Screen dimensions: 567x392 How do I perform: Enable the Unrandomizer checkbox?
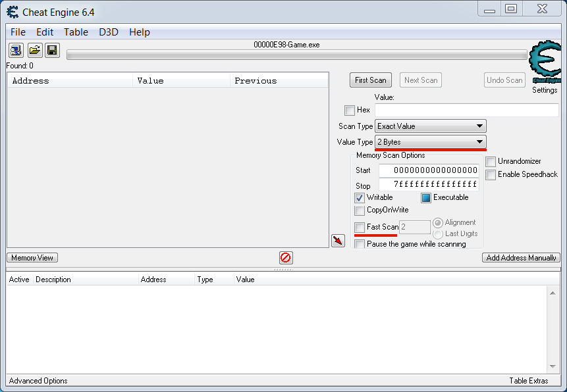pos(491,162)
